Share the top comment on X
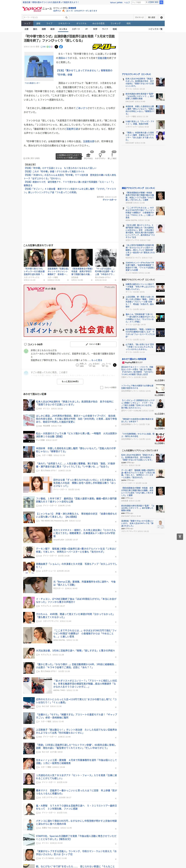 (x=115, y=365)
